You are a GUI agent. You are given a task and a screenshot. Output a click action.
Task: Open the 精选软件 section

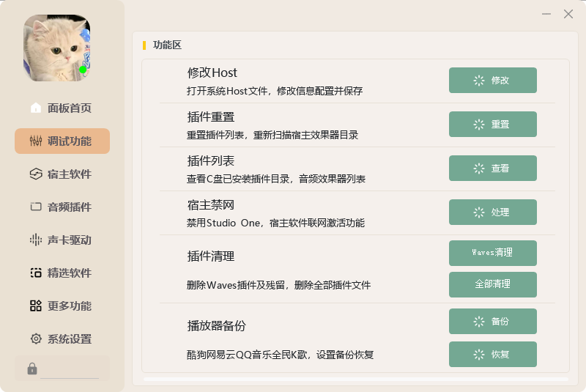(x=62, y=273)
